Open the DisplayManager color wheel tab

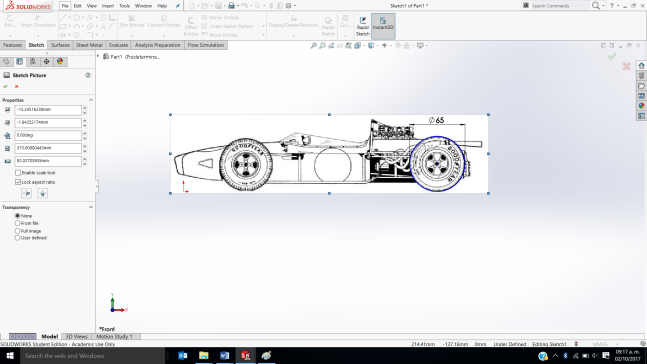pos(60,61)
